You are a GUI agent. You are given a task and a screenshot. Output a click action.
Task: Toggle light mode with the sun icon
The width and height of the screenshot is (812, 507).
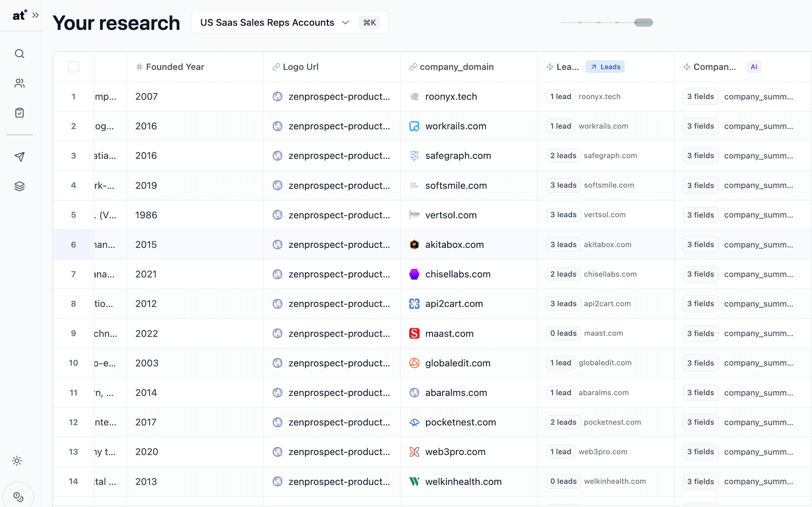point(17,461)
